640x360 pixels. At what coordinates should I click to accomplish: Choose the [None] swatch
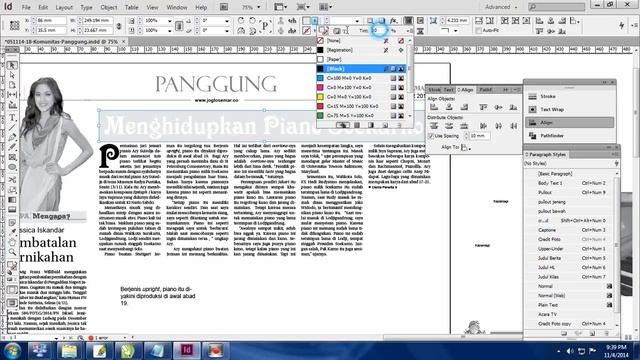(362, 41)
